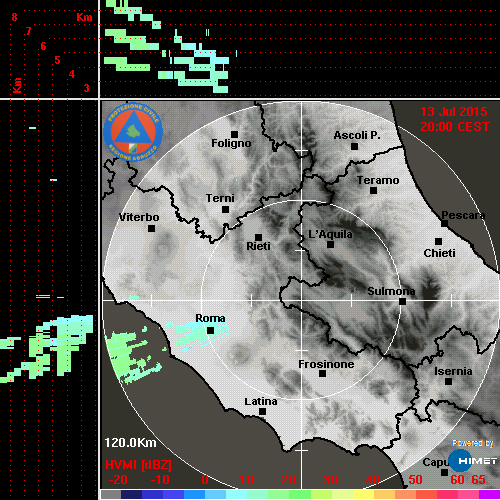Click the L'Aquila label on map
500x500 pixels.
(x=330, y=234)
